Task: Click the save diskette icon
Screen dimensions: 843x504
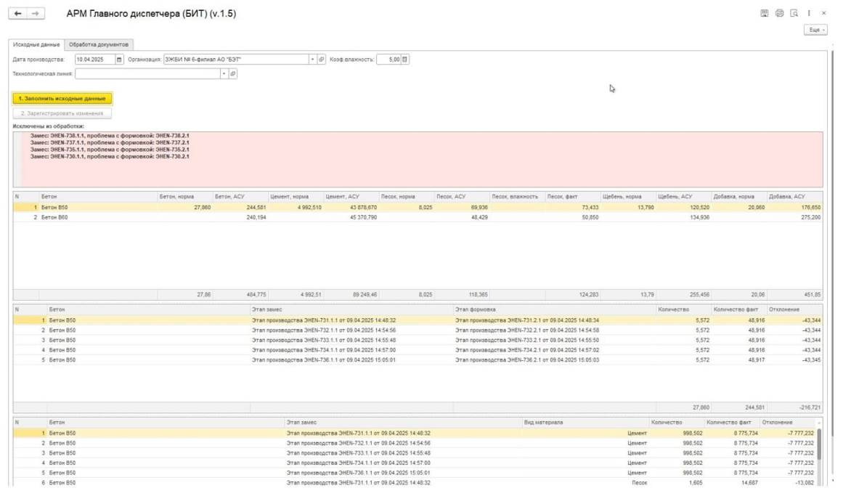Action: click(764, 13)
